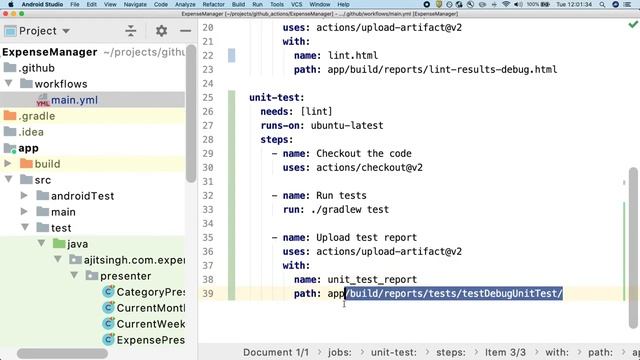Open the Code menu

[160, 4]
